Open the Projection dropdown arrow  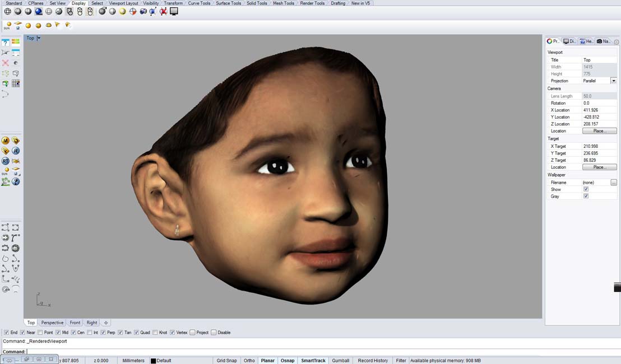click(x=613, y=81)
